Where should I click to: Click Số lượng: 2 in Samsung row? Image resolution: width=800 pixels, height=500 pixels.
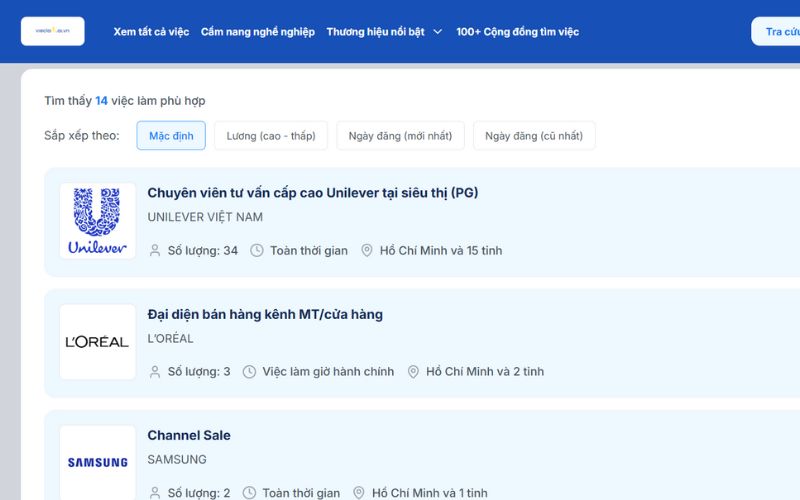pyautogui.click(x=199, y=493)
